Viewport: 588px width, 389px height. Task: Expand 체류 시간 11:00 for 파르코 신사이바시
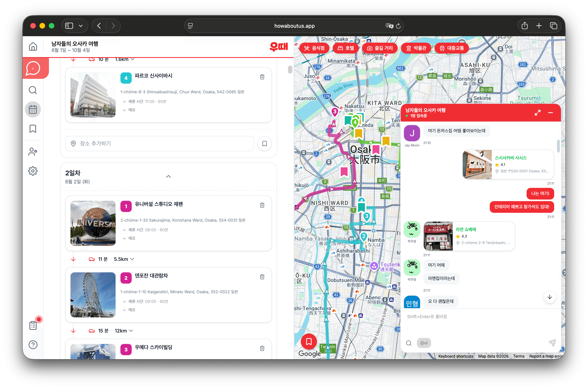pos(145,101)
